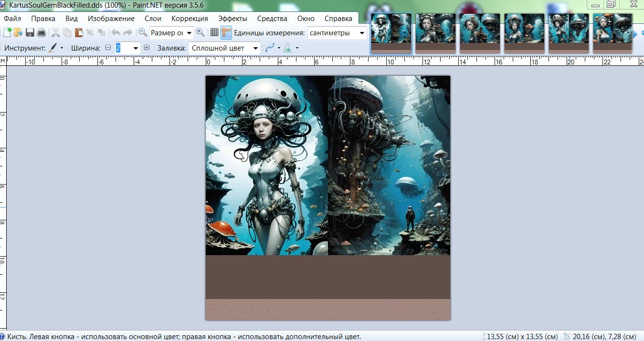This screenshot has height=341, width=644.
Task: Select the second image thumbnail in strip
Action: 435,32
